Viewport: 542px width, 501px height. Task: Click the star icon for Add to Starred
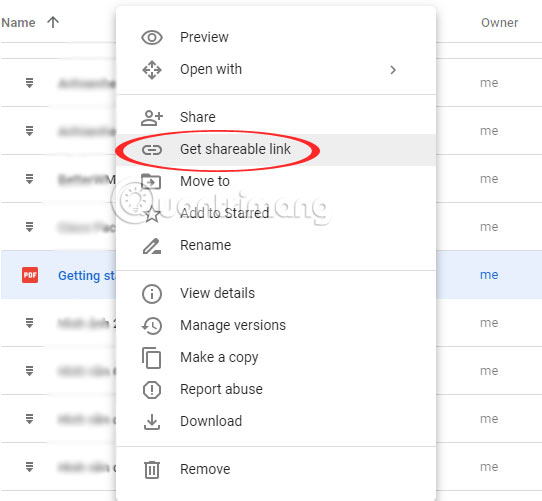click(x=152, y=214)
